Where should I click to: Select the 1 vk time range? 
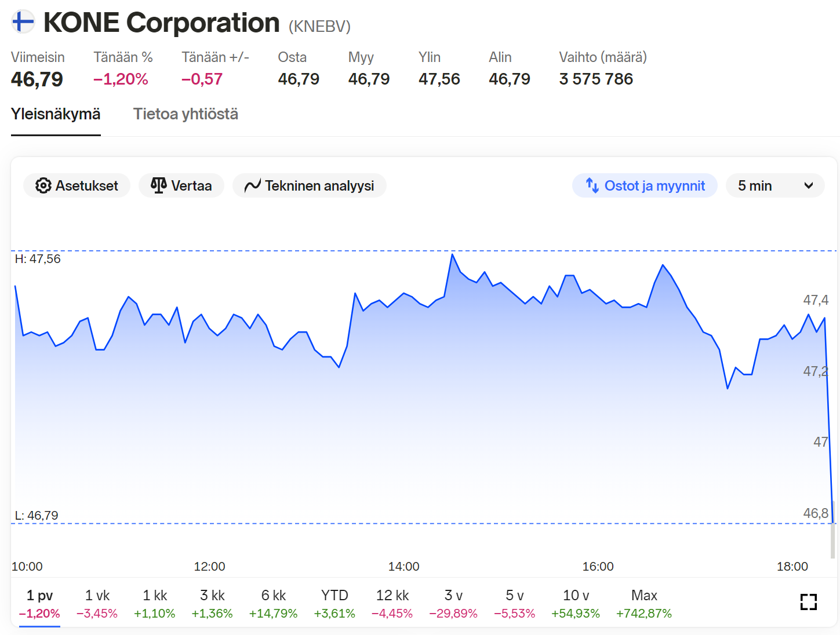[x=97, y=604]
